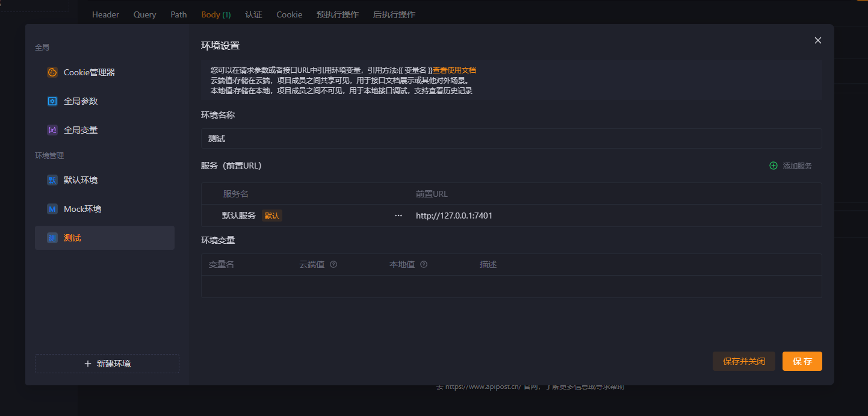Screen dimensions: 868x416
Task: Open the 默认服务 three-dot more menu
Action: pyautogui.click(x=398, y=216)
